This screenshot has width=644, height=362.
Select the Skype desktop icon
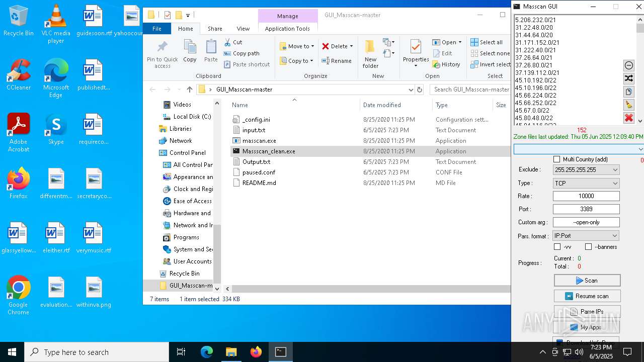[x=56, y=129]
